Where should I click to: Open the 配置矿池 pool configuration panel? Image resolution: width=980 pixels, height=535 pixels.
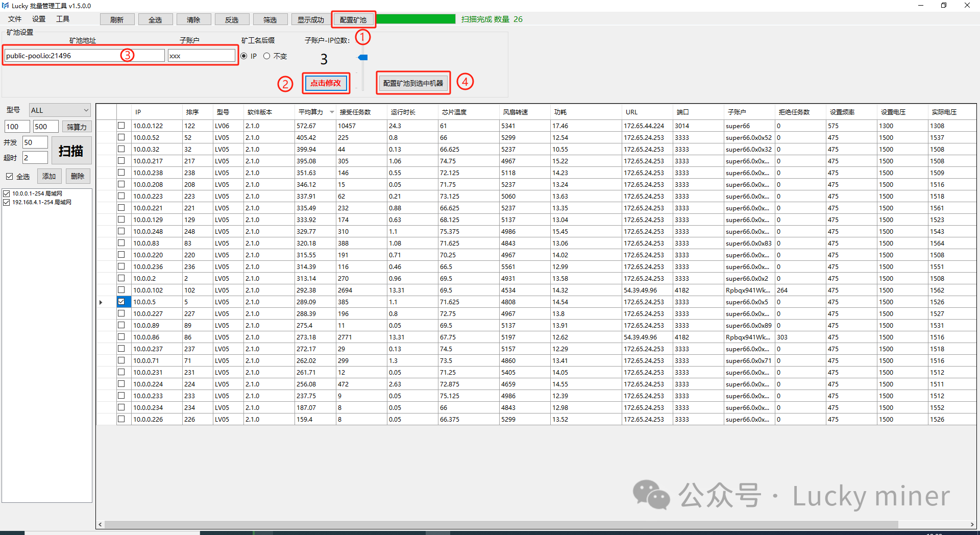353,20
